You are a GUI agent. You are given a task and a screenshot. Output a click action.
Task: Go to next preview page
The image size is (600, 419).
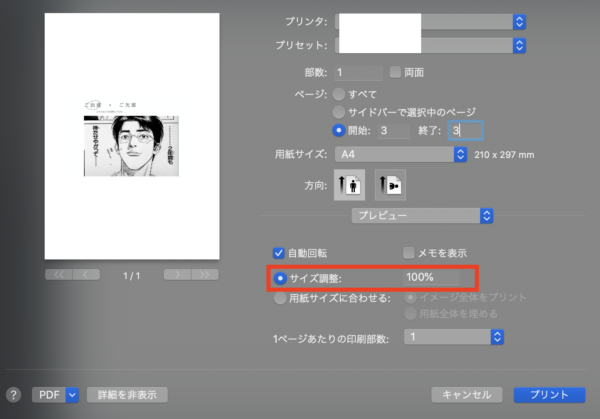point(178,273)
